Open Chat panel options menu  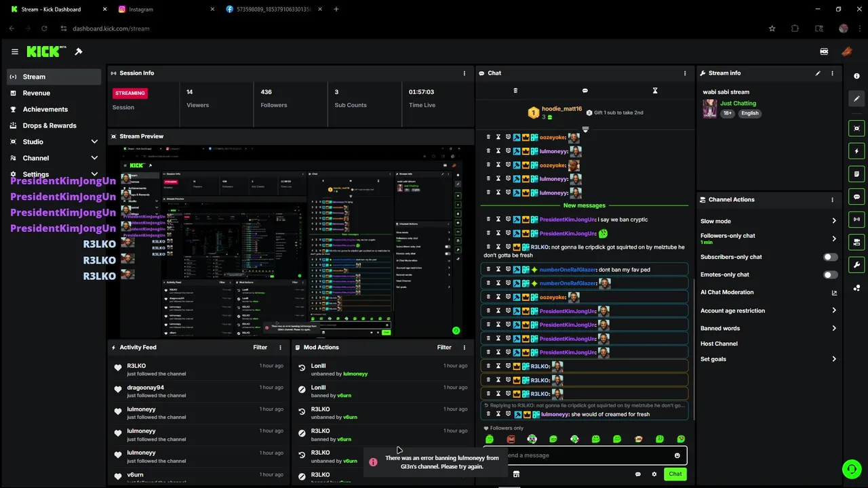click(x=685, y=73)
